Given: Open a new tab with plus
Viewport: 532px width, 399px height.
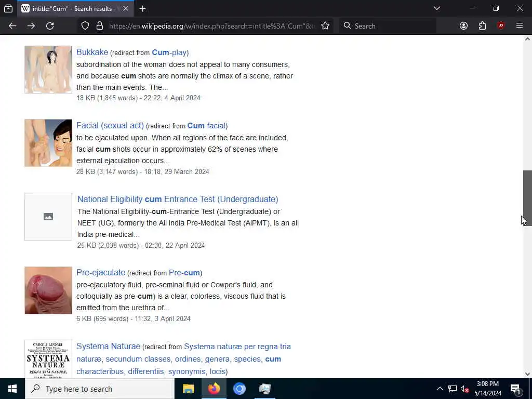Looking at the screenshot, I should [142, 9].
